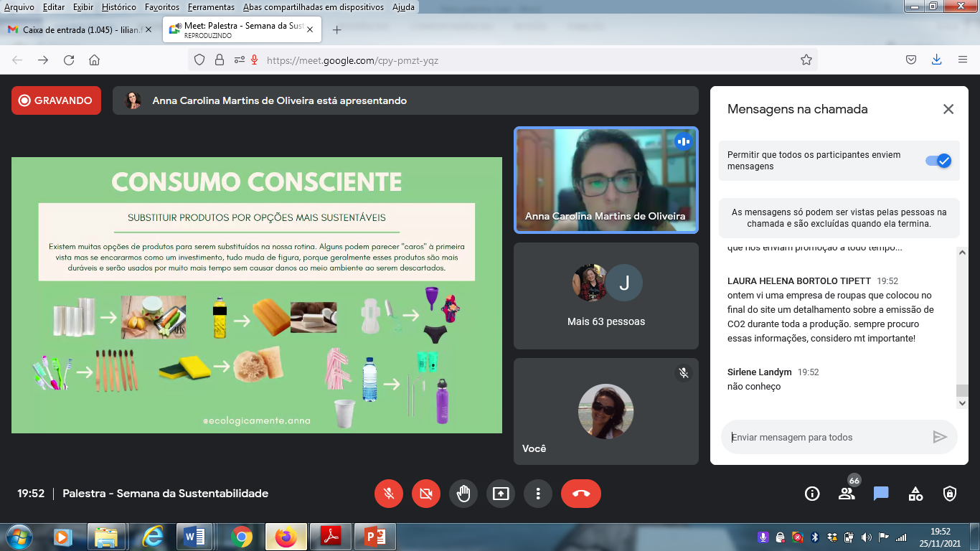This screenshot has width=980, height=551.
Task: Click the Mais 63 pessoas tile
Action: click(606, 296)
